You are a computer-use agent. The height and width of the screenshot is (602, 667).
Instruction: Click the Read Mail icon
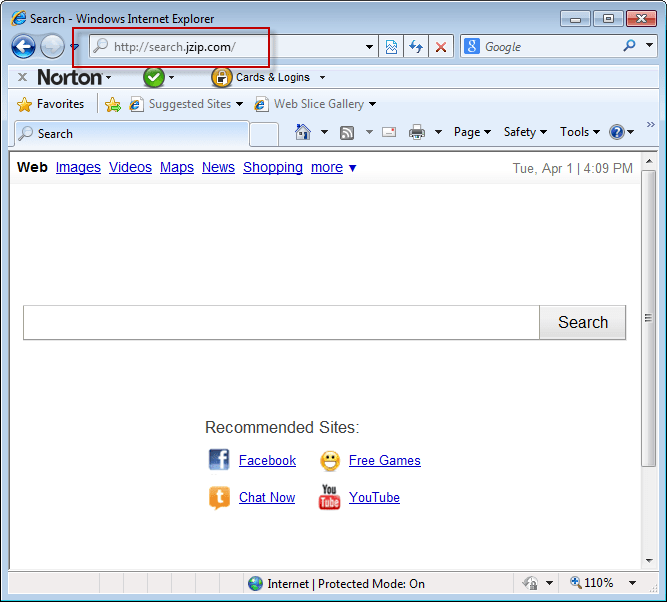[389, 132]
